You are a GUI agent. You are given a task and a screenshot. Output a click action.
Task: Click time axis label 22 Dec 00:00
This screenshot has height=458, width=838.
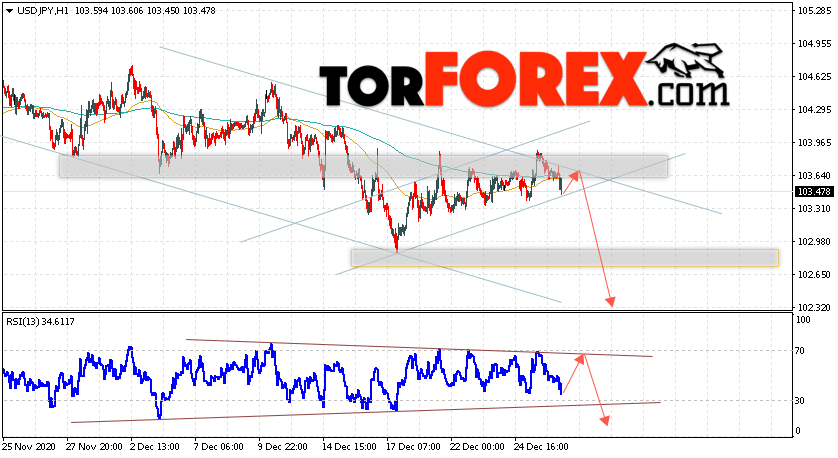(477, 447)
